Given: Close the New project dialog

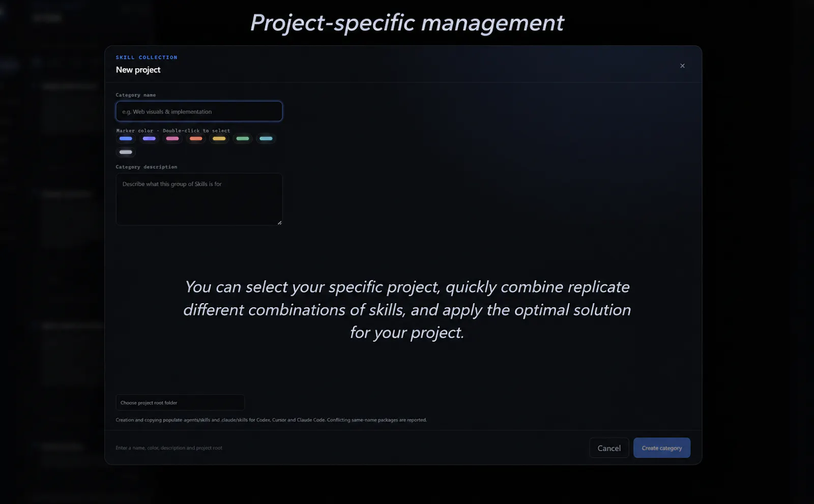Looking at the screenshot, I should point(682,66).
